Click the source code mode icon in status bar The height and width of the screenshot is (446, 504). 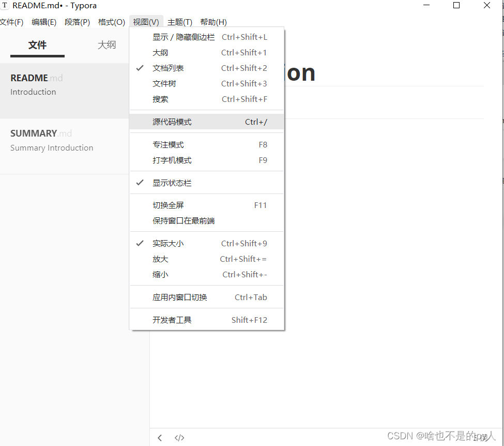click(179, 438)
